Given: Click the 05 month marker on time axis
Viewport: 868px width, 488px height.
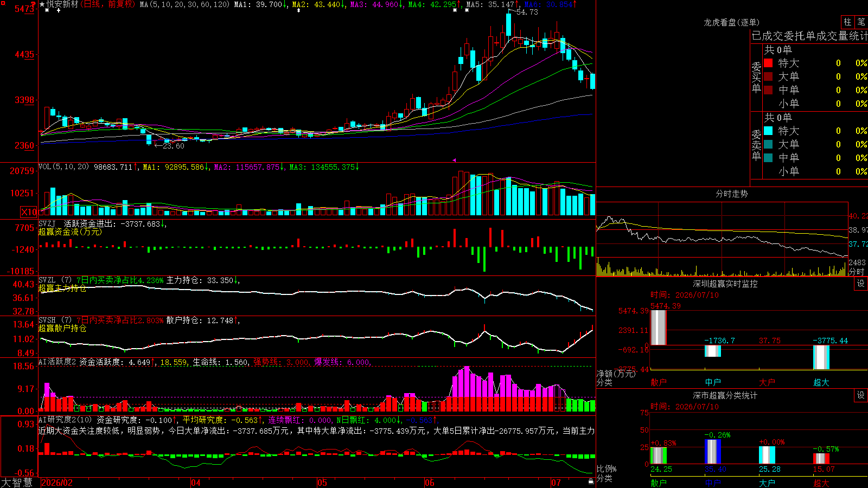Looking at the screenshot, I should (322, 483).
